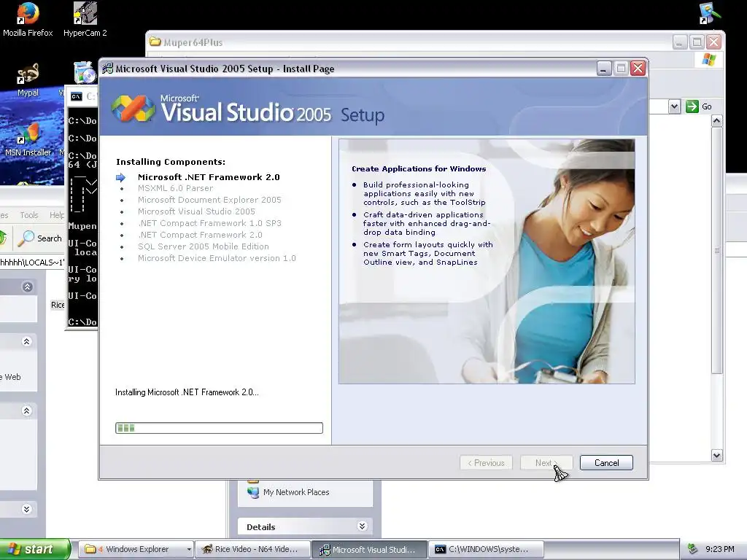
Task: Click the Search magnifier in Explorer toolbar
Action: (x=26, y=238)
